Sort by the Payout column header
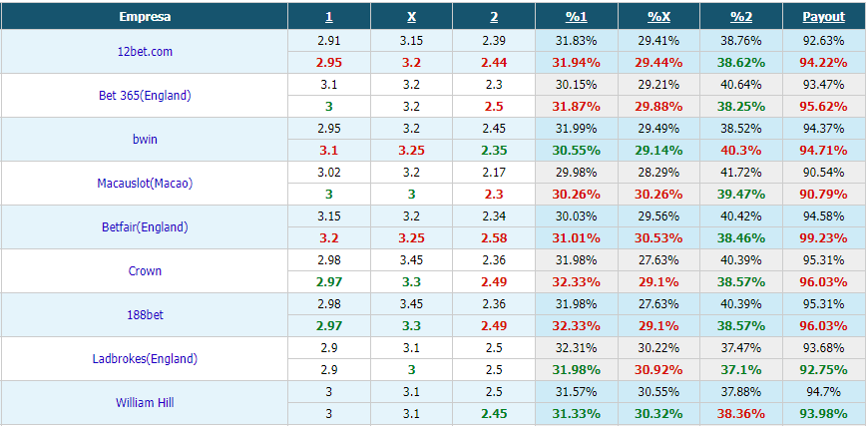868x426 pixels. (x=824, y=17)
